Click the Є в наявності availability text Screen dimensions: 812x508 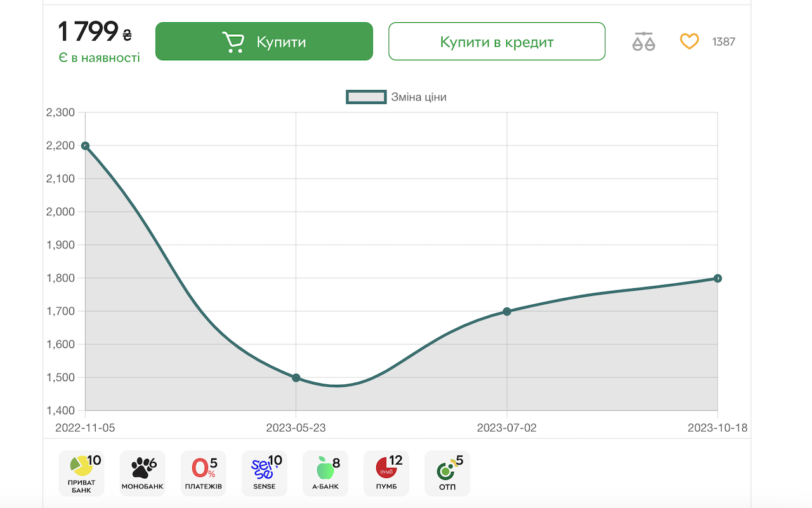point(100,58)
